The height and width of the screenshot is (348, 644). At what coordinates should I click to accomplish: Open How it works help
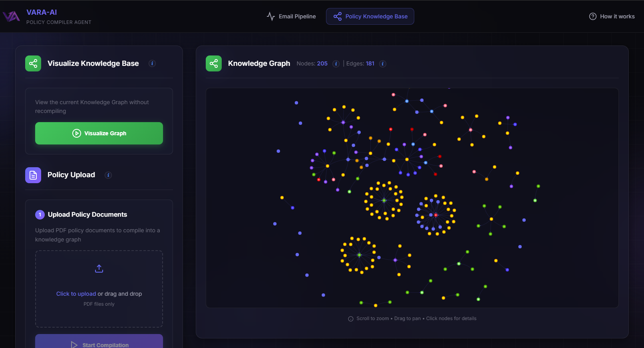click(612, 16)
